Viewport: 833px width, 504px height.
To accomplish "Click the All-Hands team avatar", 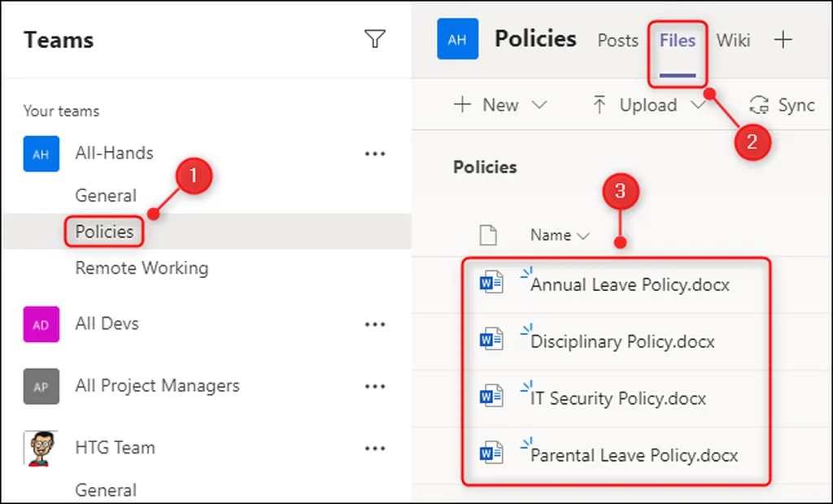I will click(41, 154).
